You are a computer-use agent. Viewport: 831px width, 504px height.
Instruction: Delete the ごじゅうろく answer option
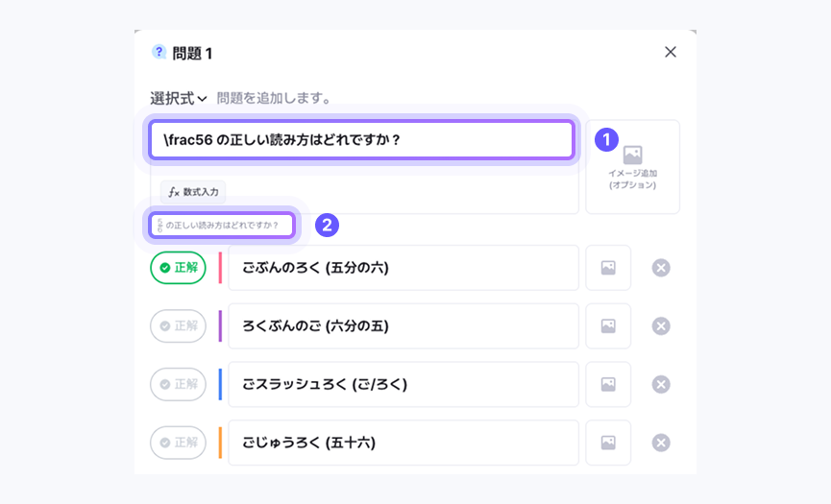661,443
